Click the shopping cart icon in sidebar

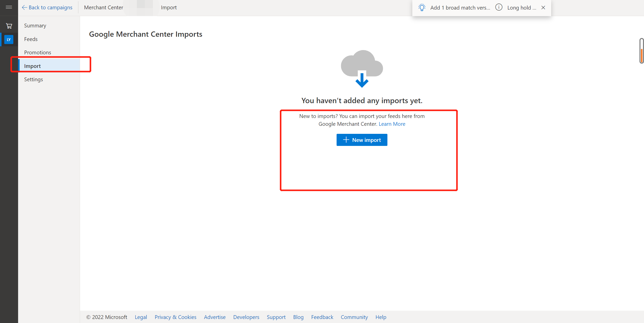click(9, 26)
